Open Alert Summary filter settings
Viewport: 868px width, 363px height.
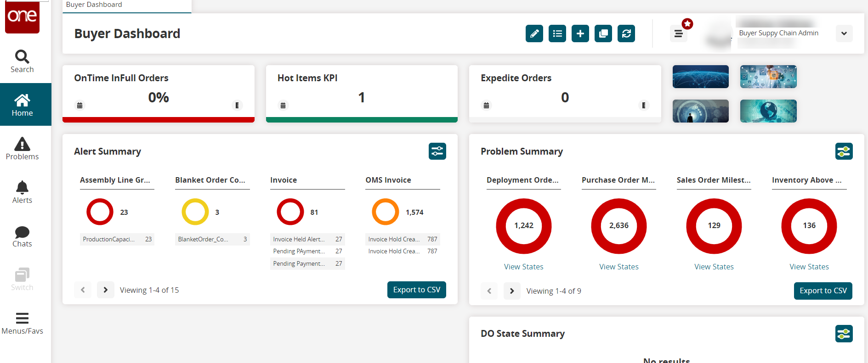pos(437,151)
